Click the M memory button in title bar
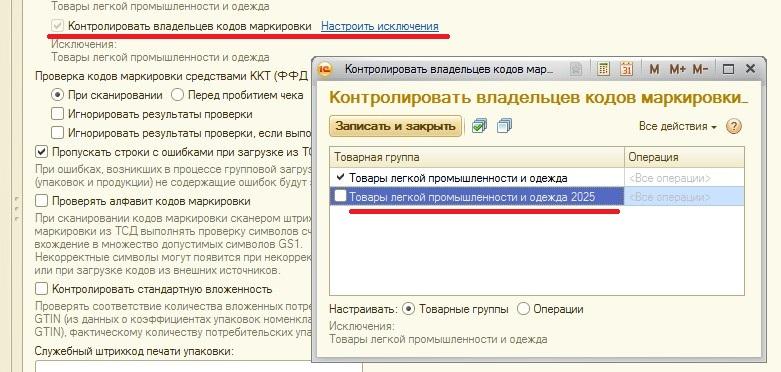The height and width of the screenshot is (372, 781). [654, 70]
